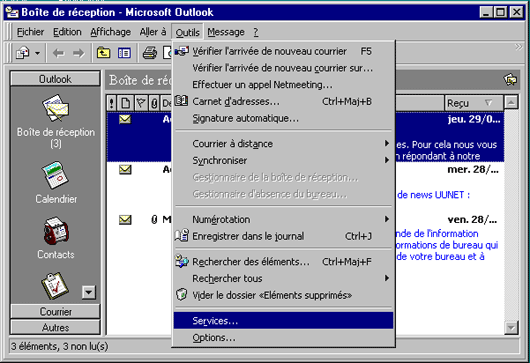Image resolution: width=530 pixels, height=363 pixels.
Task: Select Options... in the Outils menu
Action: (x=283, y=338)
